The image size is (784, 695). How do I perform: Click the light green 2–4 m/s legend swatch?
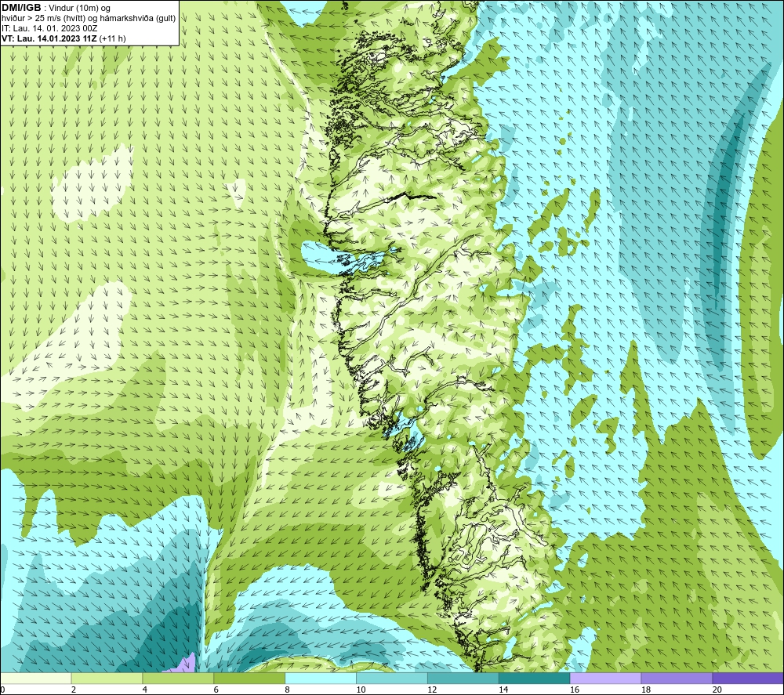click(x=107, y=678)
